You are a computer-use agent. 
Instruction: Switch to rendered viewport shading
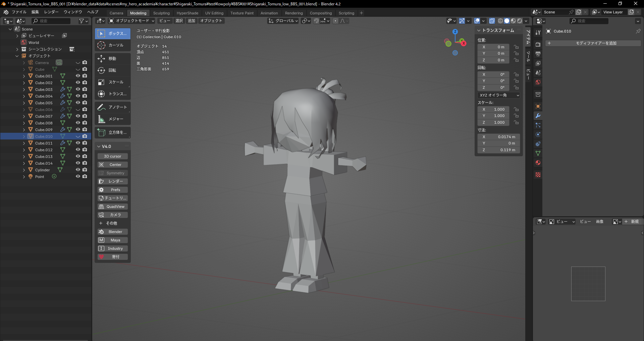click(x=520, y=21)
